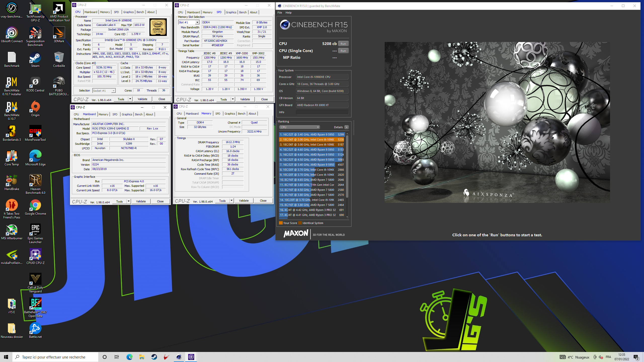Open Tools dropdown arrow in Mainboard window
The width and height of the screenshot is (644, 362).
tap(129, 201)
